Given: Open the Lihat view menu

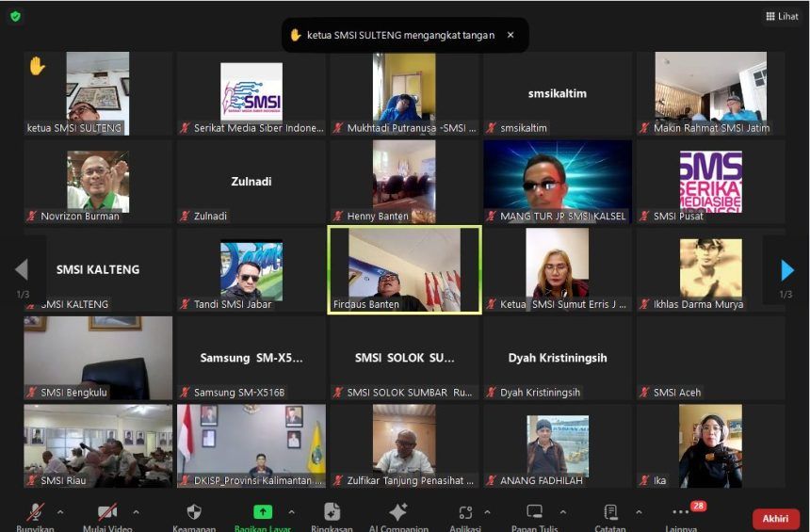Looking at the screenshot, I should [x=782, y=16].
